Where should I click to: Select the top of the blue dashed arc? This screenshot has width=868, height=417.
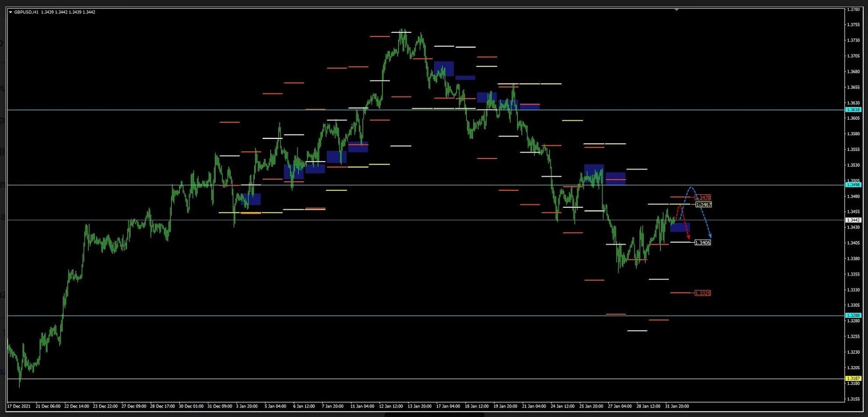click(691, 187)
